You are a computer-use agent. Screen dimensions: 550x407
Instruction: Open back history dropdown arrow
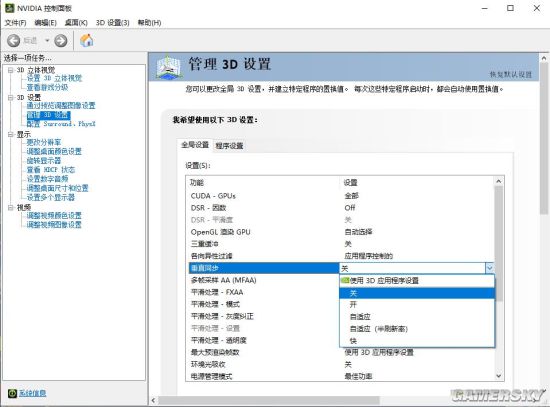point(47,41)
